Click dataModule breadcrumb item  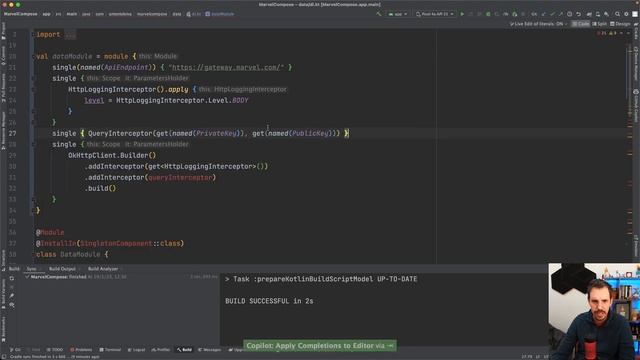point(220,14)
